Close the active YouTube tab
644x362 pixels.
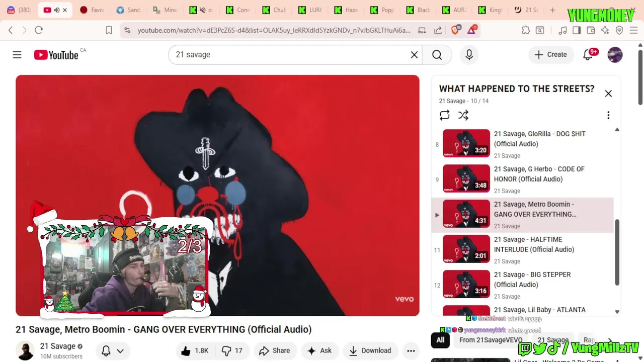(x=65, y=10)
